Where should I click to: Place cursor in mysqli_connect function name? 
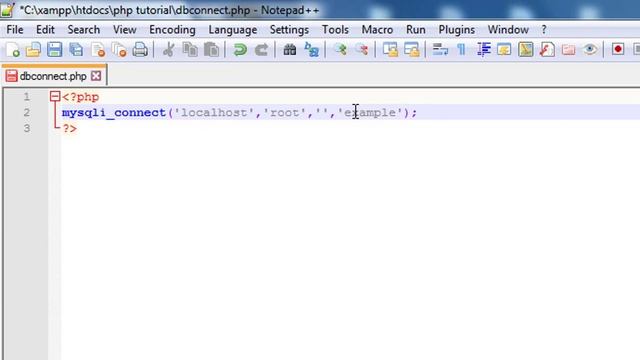click(x=114, y=113)
